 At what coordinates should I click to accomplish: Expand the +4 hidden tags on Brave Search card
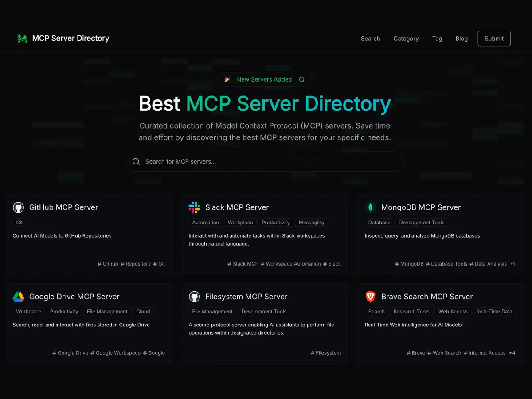click(x=512, y=353)
